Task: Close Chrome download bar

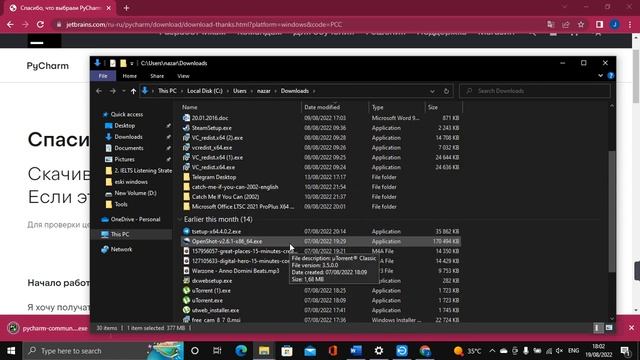Action: point(631,328)
